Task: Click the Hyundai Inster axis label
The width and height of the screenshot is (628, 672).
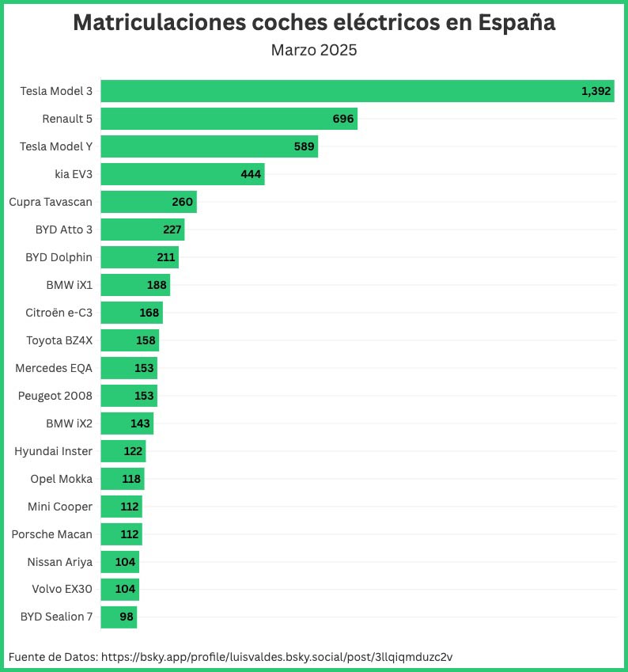Action: tap(54, 451)
